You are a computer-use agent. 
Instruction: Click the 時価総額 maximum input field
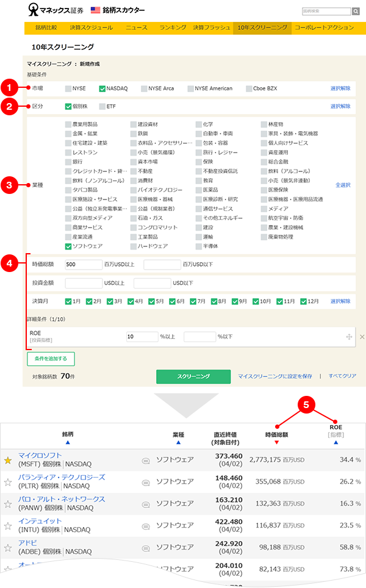tap(162, 264)
